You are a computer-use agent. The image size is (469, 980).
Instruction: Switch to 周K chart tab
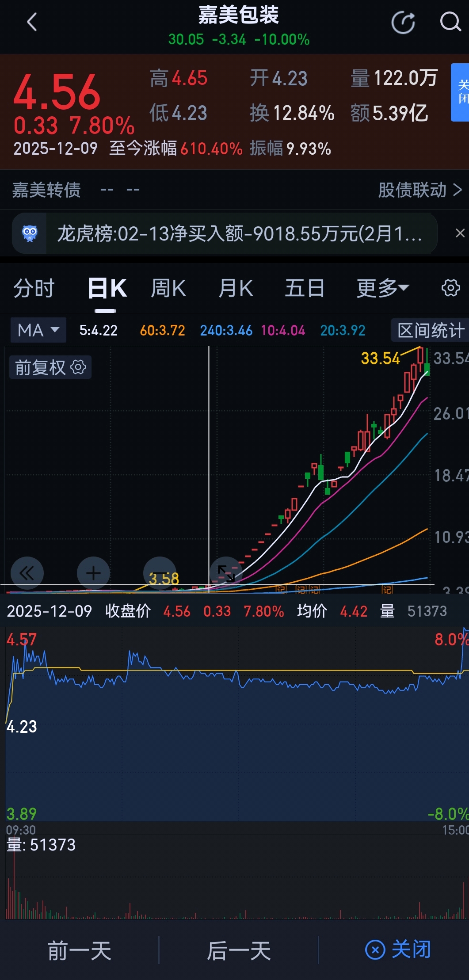168,288
